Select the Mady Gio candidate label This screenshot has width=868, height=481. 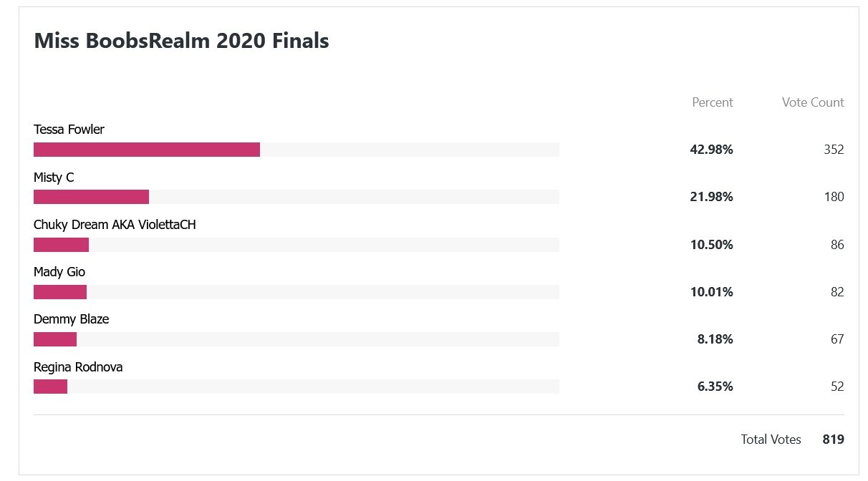pyautogui.click(x=59, y=272)
